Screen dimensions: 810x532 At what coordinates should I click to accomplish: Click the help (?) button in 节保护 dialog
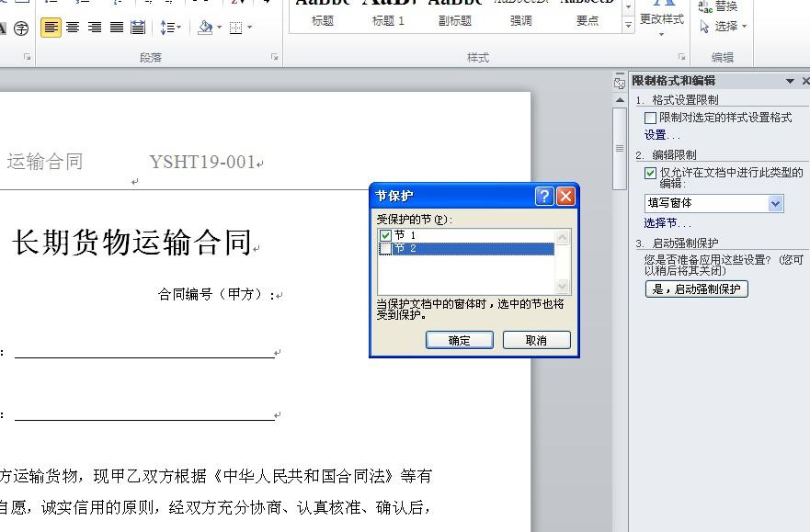pyautogui.click(x=544, y=196)
